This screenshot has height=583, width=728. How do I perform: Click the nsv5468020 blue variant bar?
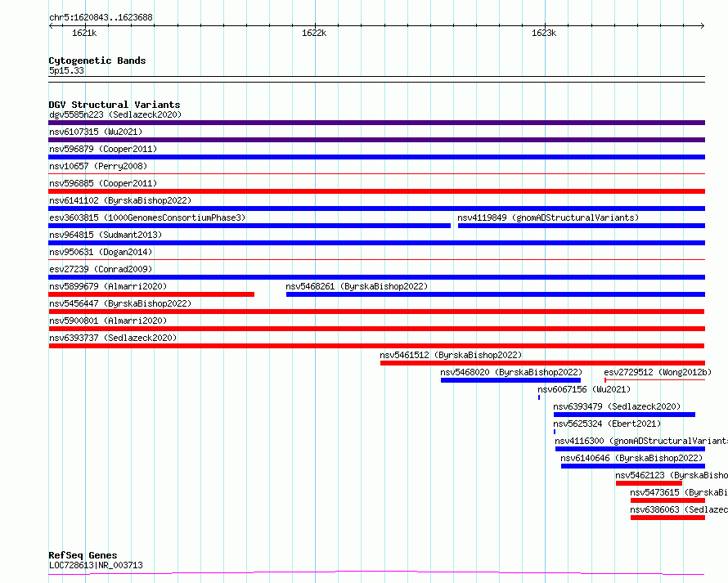pyautogui.click(x=510, y=380)
